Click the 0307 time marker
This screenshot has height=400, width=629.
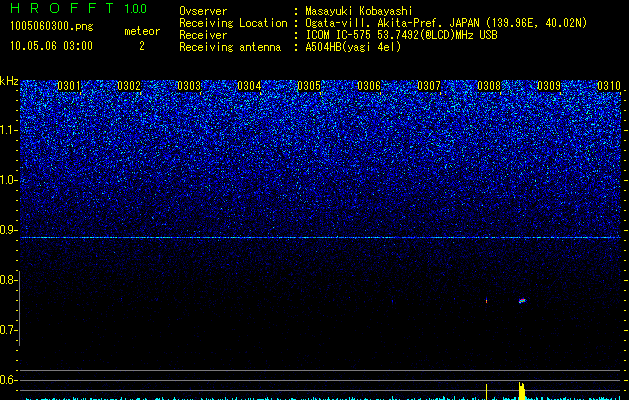click(429, 86)
